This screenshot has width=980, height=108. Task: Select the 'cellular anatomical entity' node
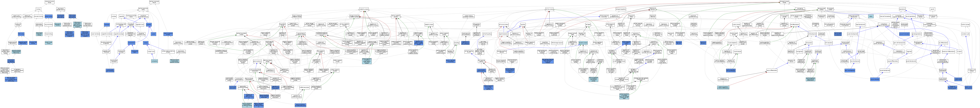143,9
